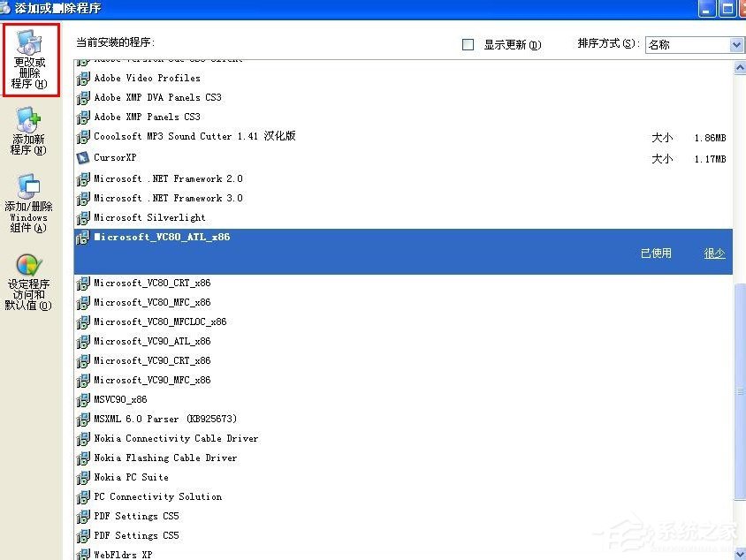This screenshot has width=746, height=560.
Task: Click the Nokia PC Suite program icon
Action: 83,477
